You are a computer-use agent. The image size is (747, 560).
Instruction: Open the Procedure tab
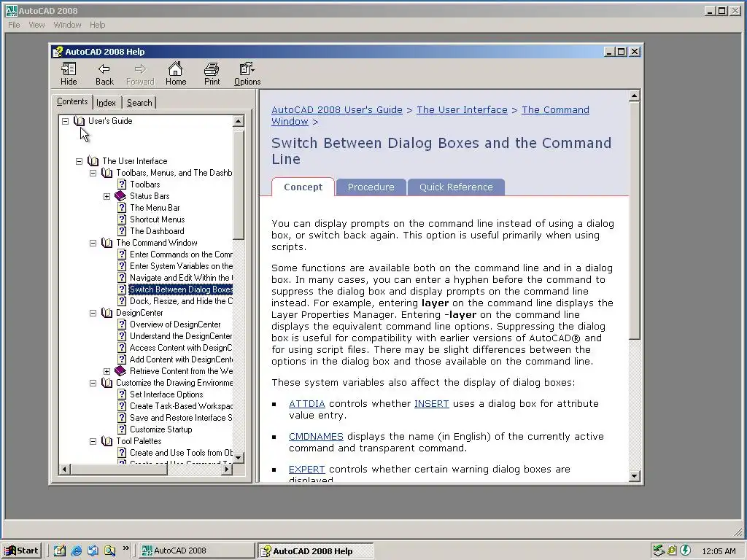(x=371, y=187)
